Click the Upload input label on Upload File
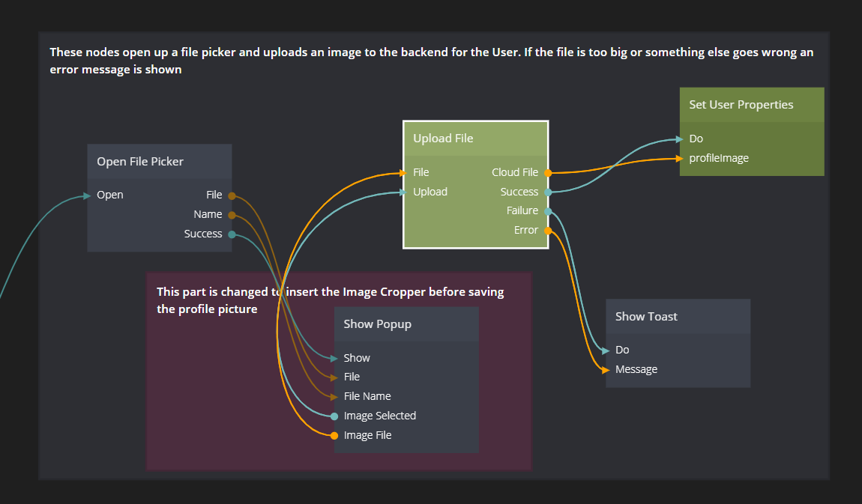Image resolution: width=862 pixels, height=504 pixels. click(x=430, y=192)
